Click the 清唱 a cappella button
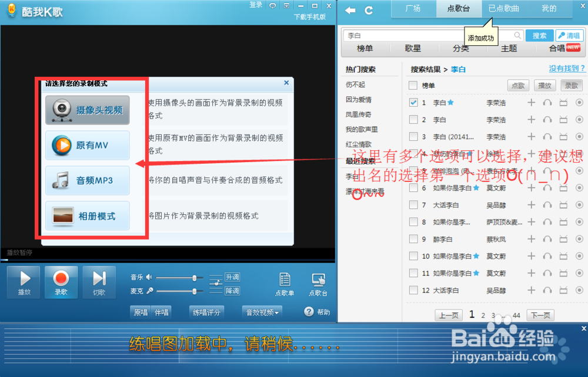The height and width of the screenshot is (377, 588). pyautogui.click(x=569, y=36)
